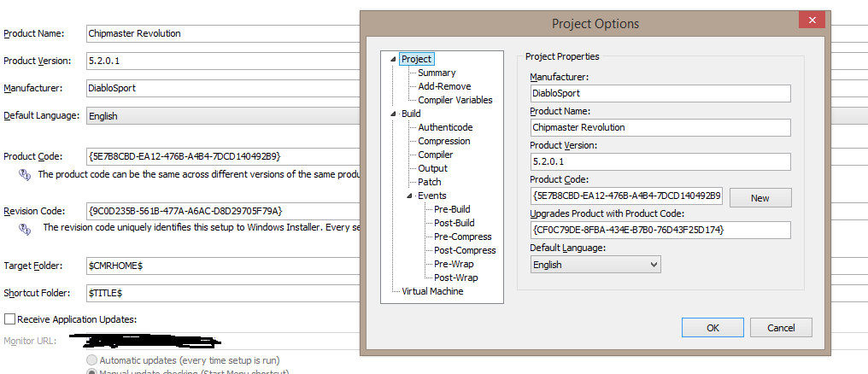Select Patch tree item
868x374 pixels.
(x=430, y=182)
